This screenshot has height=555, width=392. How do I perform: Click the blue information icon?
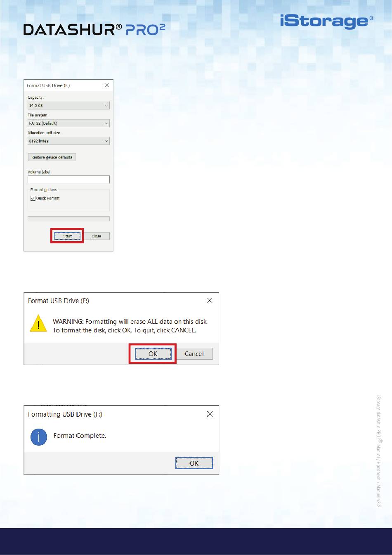point(39,437)
